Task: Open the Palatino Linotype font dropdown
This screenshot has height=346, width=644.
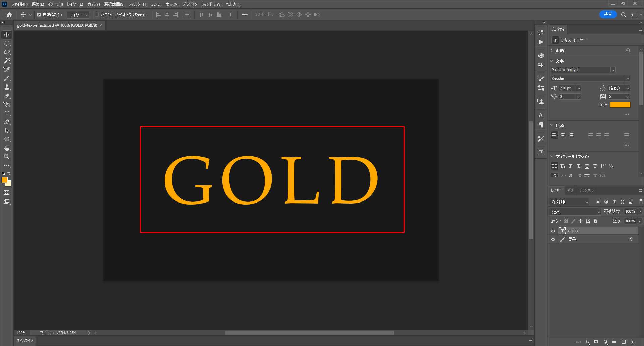Action: [x=613, y=70]
